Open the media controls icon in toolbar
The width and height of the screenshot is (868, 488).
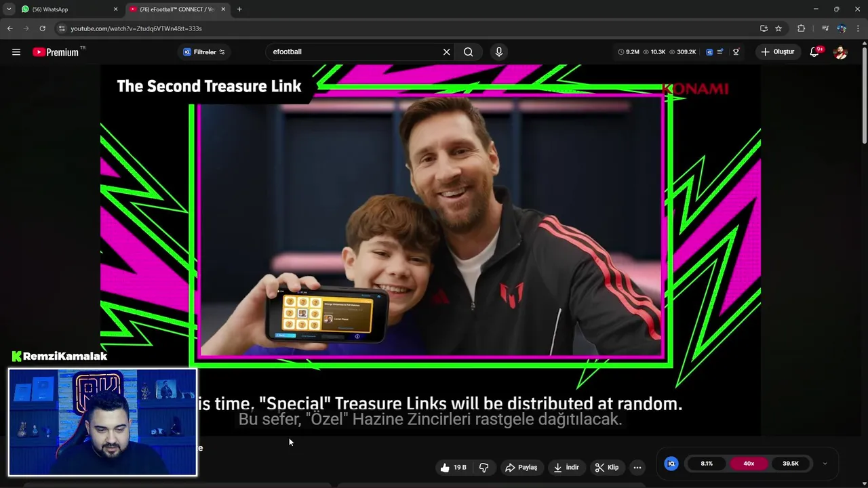(x=825, y=28)
